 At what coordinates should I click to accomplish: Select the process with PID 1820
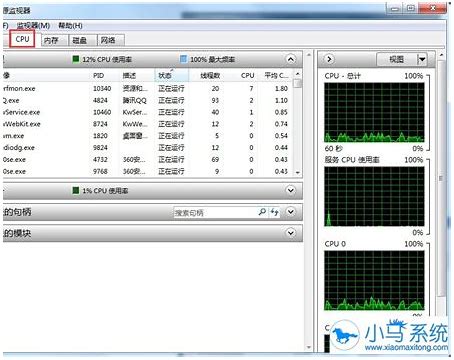tap(148, 136)
